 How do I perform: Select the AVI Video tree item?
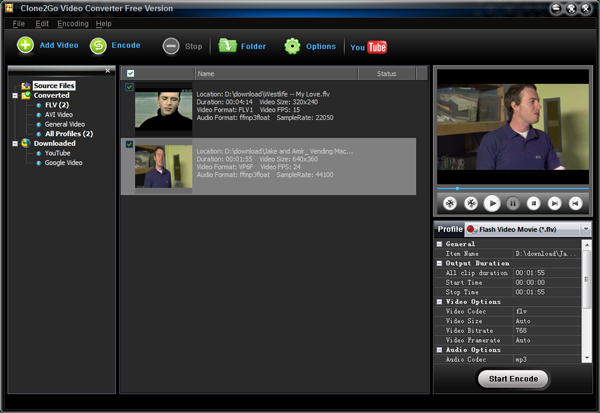[59, 114]
